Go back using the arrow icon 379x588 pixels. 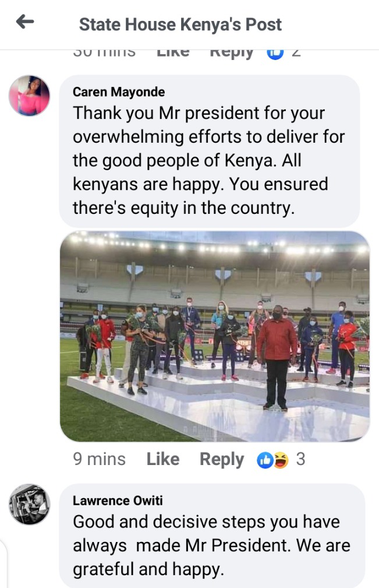coord(25,22)
